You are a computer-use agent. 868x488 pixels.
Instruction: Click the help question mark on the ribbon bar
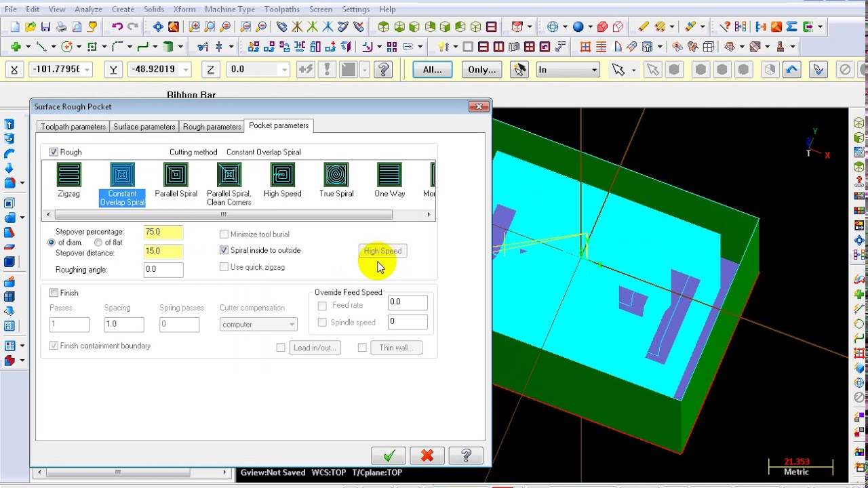(x=383, y=69)
